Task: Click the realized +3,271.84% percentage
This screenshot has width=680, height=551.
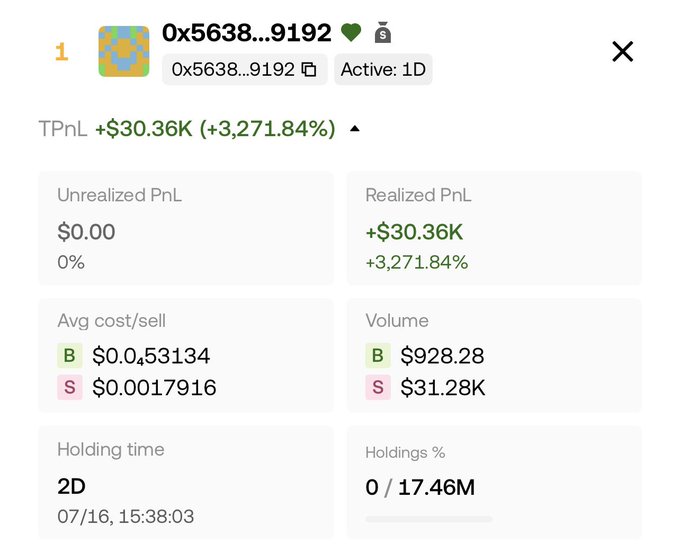Action: tap(417, 262)
